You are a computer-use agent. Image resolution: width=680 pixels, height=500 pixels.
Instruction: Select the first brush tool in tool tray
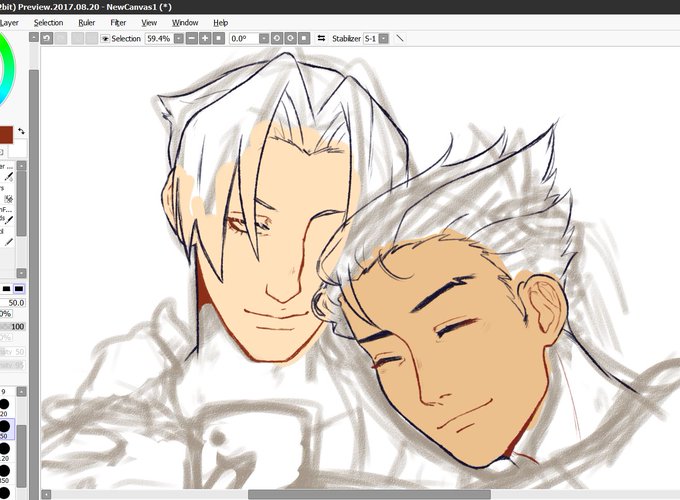tap(8, 177)
